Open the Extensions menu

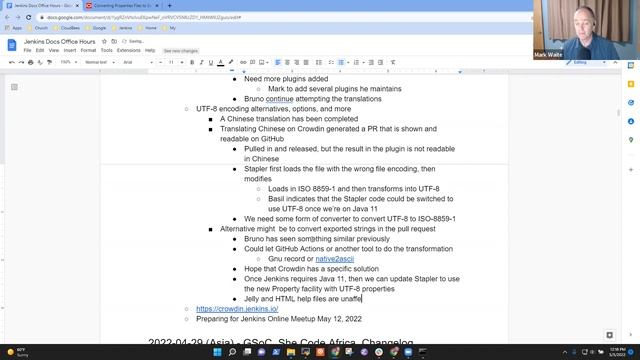(129, 50)
